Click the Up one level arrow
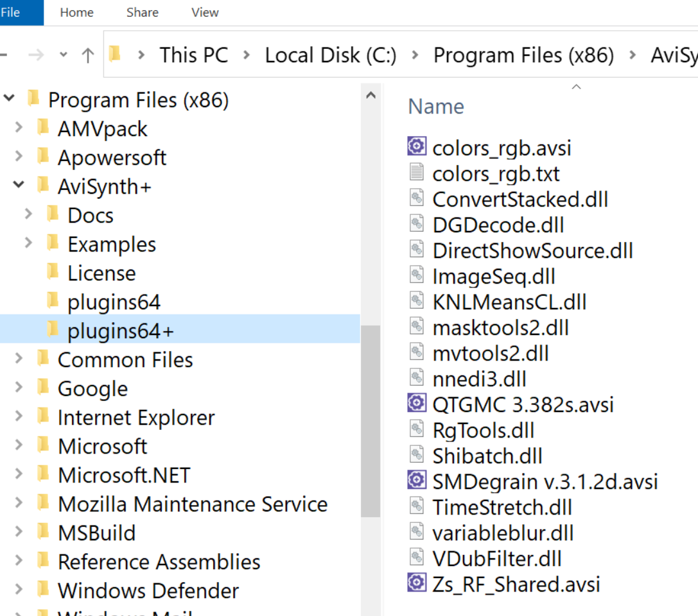 pyautogui.click(x=88, y=55)
